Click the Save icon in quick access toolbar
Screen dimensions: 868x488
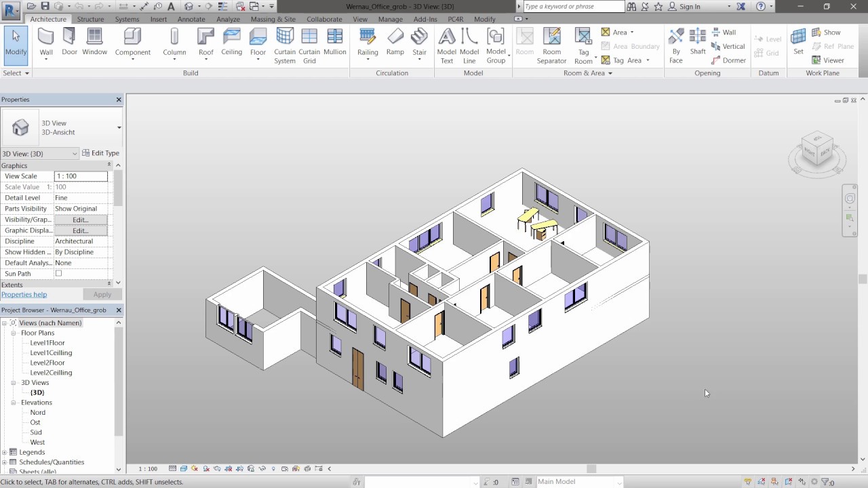[x=45, y=6]
